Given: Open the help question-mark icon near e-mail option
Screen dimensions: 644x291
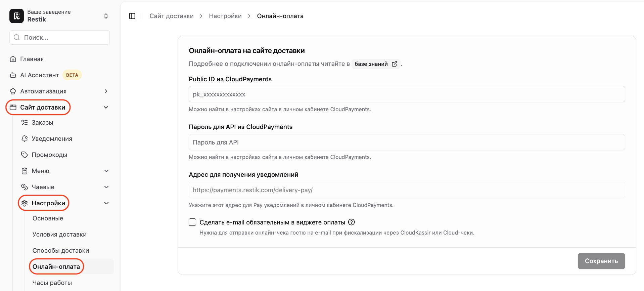Looking at the screenshot, I should click(352, 222).
